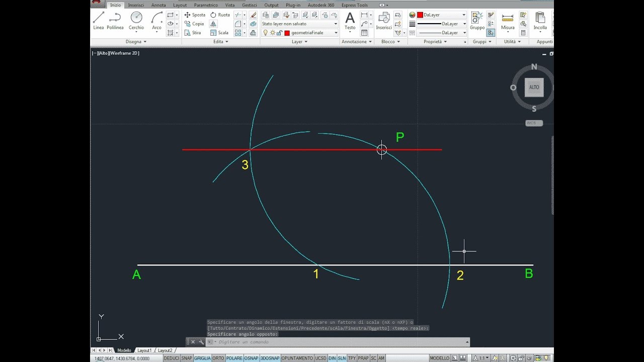The image size is (644, 362).
Task: Select the Linea drawing tool
Action: coord(99,21)
